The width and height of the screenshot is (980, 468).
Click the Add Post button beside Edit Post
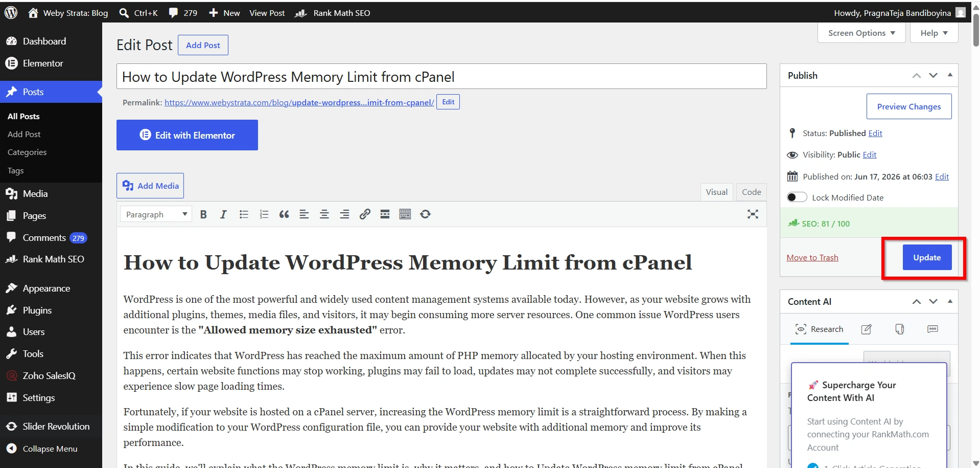click(x=203, y=45)
